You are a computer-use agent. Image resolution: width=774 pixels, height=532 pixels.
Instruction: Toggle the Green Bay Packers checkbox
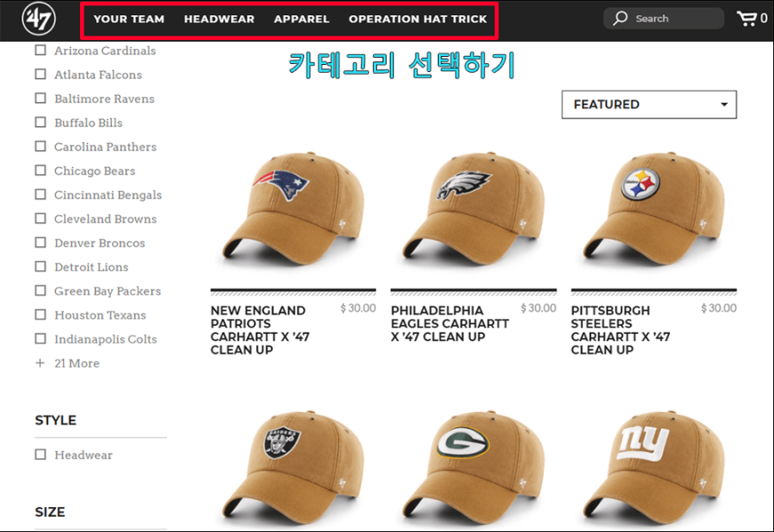coord(40,291)
